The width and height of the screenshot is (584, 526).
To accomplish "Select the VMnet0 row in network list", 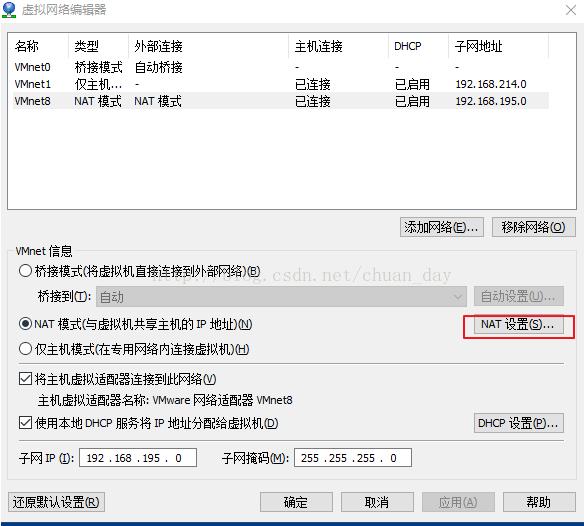I will coord(280,67).
